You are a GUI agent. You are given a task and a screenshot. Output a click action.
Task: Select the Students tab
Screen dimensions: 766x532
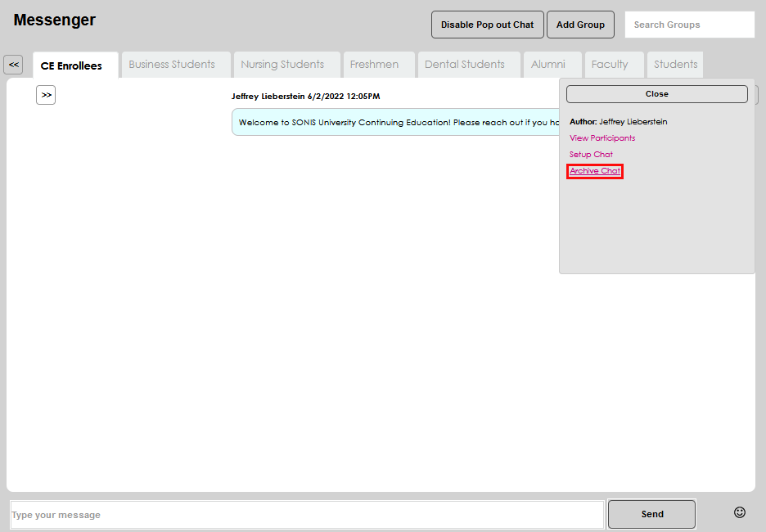tap(675, 65)
